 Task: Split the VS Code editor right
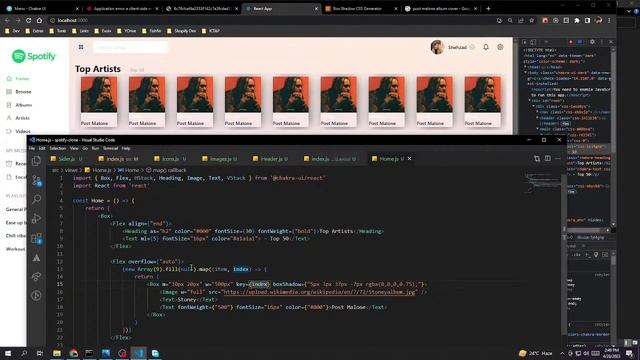(x=547, y=158)
